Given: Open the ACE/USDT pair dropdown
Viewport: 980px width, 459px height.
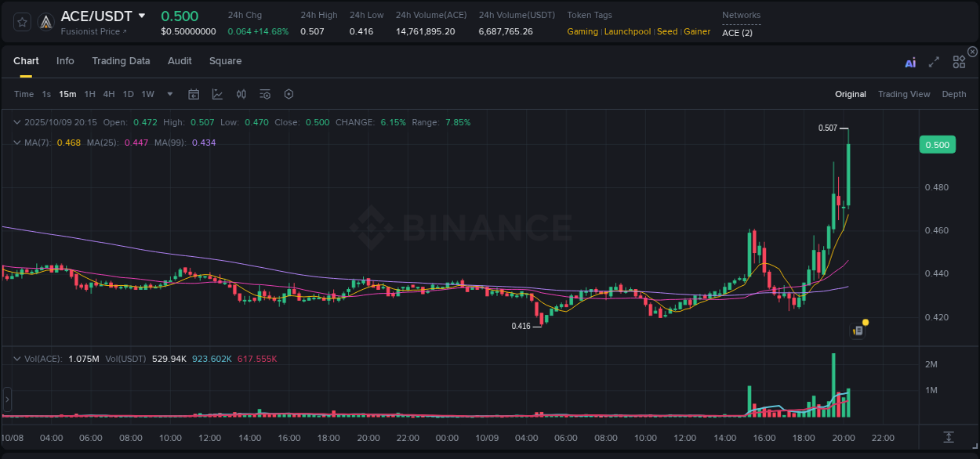Looking at the screenshot, I should click(141, 16).
